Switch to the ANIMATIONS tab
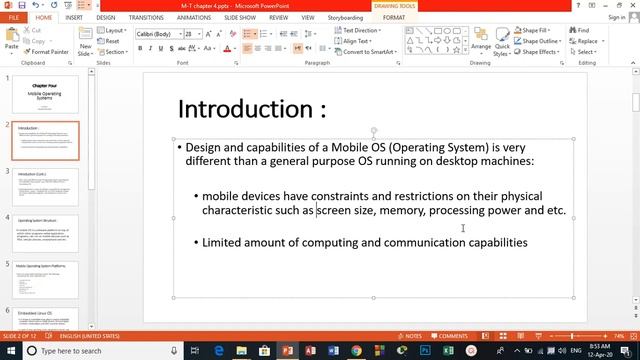The height and width of the screenshot is (360, 640). point(194,18)
